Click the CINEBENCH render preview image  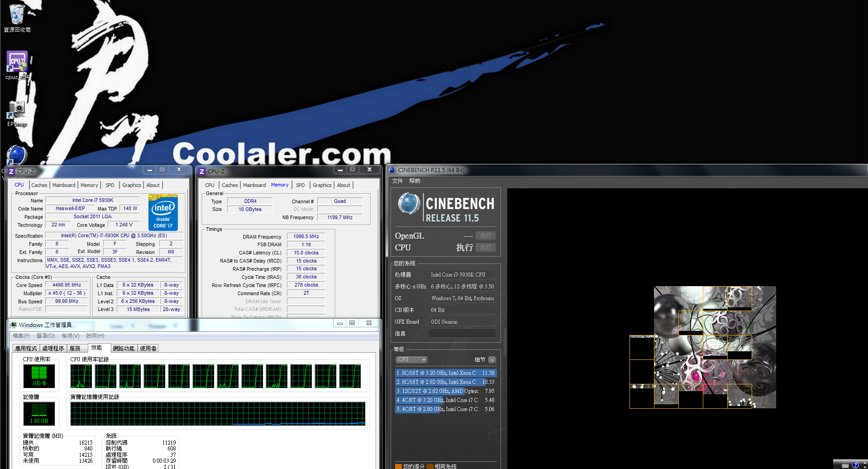click(x=703, y=347)
